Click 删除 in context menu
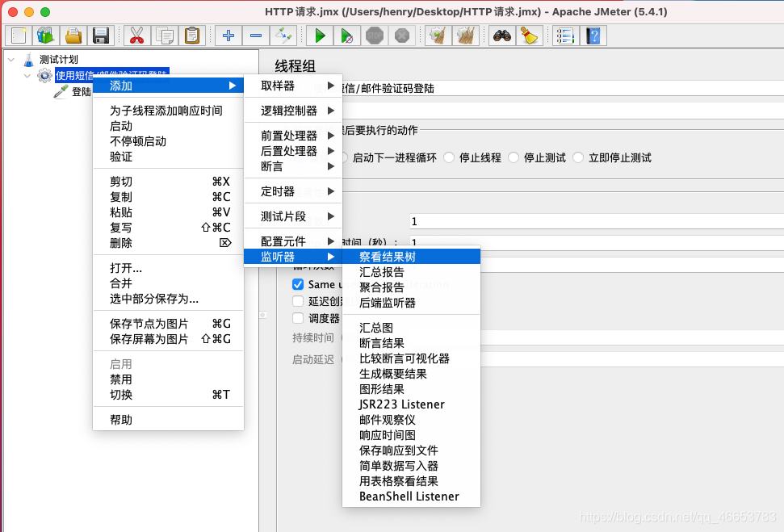784x532 pixels. [x=169, y=243]
